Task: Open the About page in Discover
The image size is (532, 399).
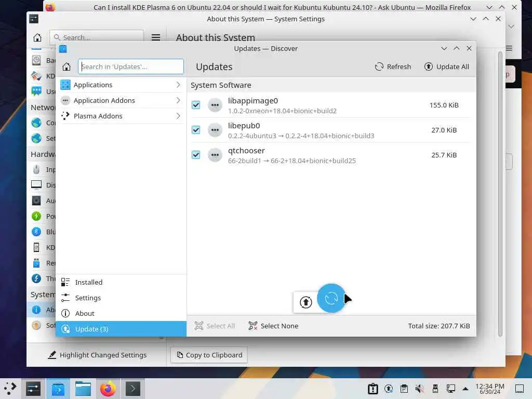Action: click(121, 313)
